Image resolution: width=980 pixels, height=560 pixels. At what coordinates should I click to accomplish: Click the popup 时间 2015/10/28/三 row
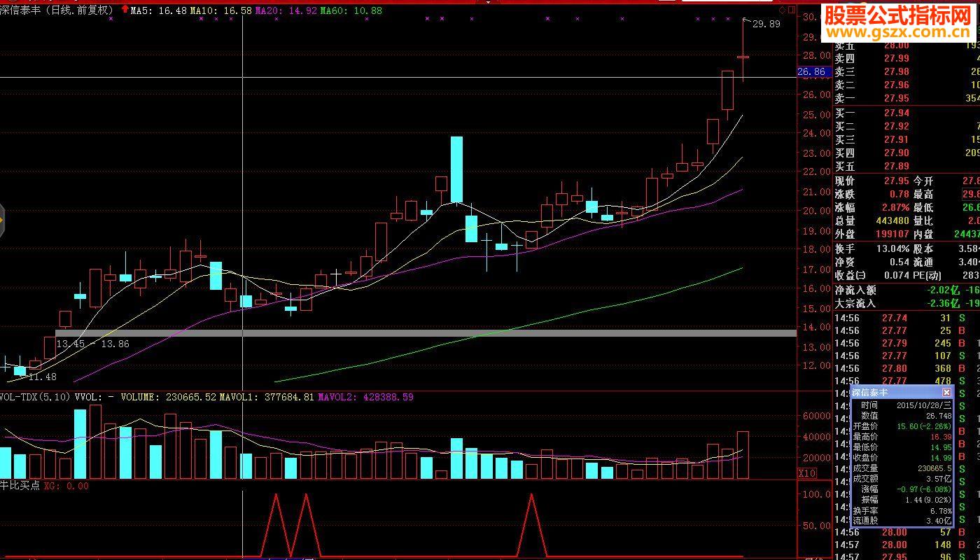[x=902, y=405]
